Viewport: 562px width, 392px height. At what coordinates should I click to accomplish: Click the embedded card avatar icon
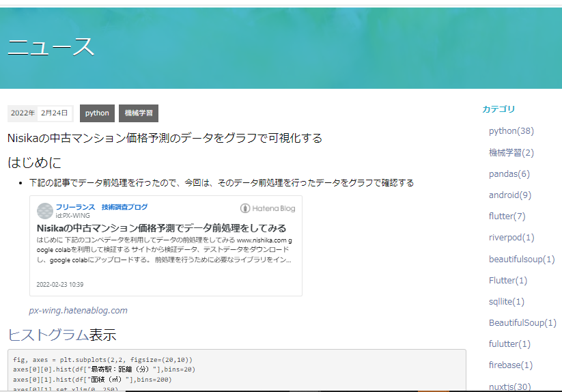45,211
